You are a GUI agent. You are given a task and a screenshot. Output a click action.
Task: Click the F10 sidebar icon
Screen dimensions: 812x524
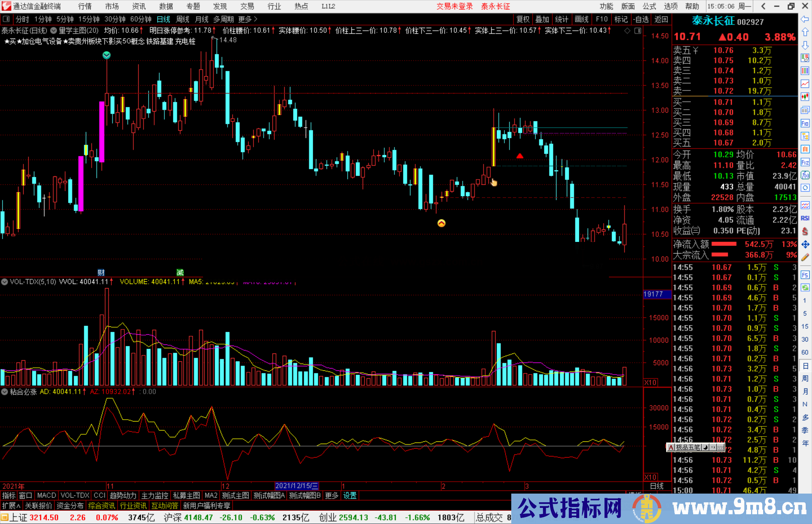[805, 124]
